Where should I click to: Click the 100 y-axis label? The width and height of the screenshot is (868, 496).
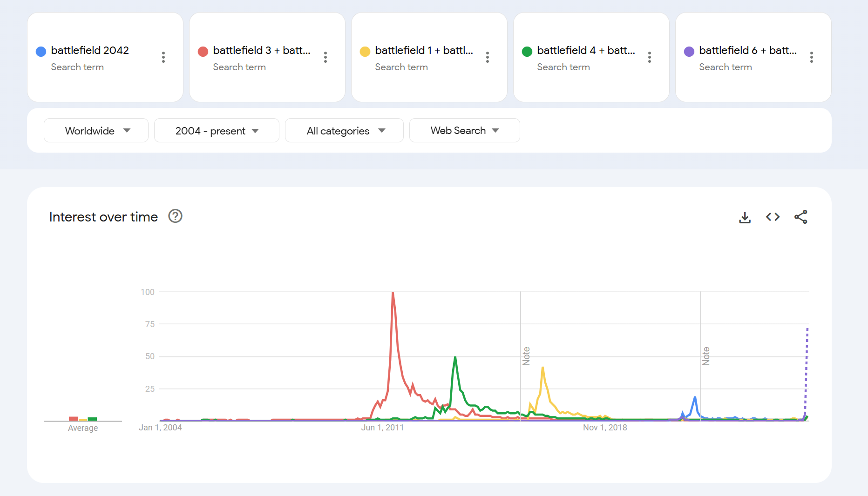tap(148, 292)
